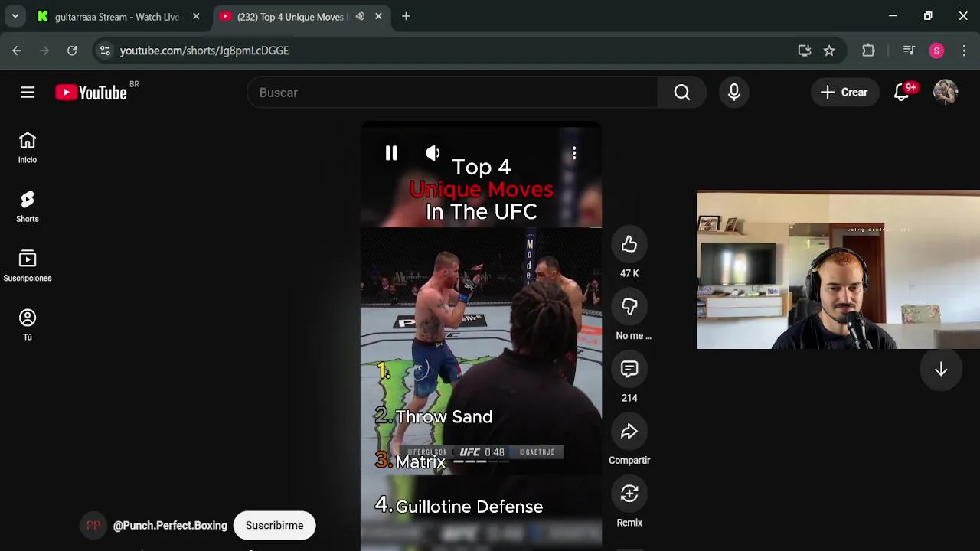
Task: Reload the YouTube page
Action: (x=72, y=51)
